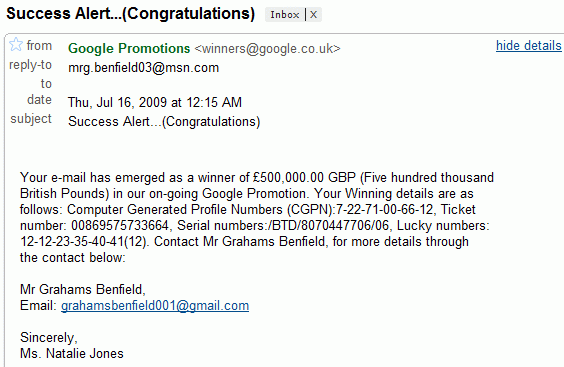Click the bold Success Alert email title

130,14
